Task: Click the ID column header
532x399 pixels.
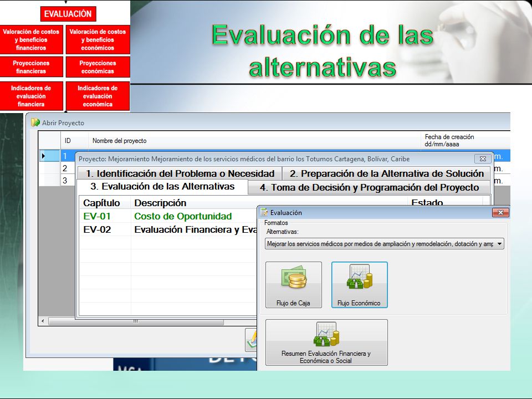Action: tap(74, 140)
